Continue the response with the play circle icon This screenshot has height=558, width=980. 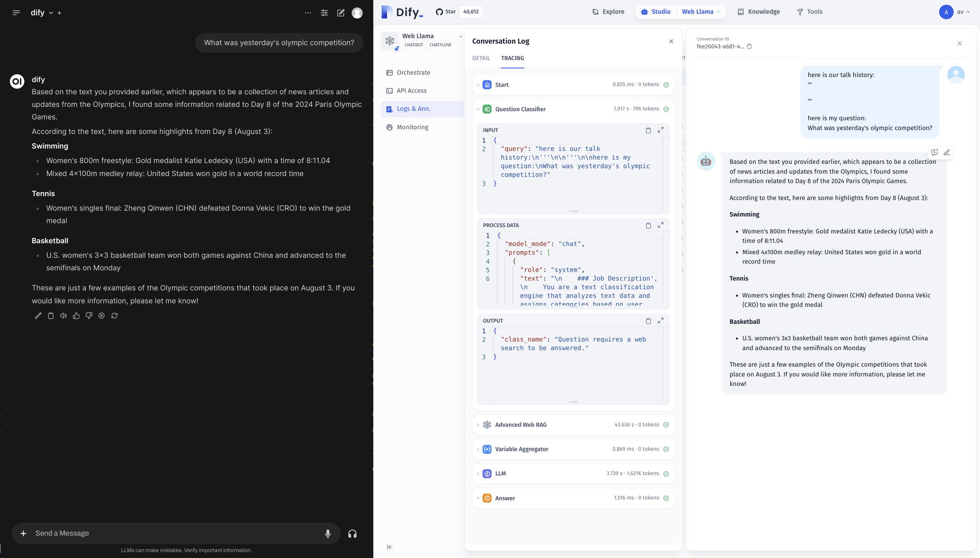[101, 316]
